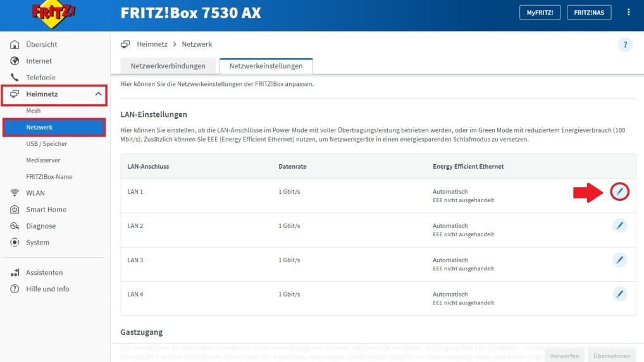The image size is (644, 362).
Task: Click the FRITZ!Box 7530 AX title
Action: 190,13
